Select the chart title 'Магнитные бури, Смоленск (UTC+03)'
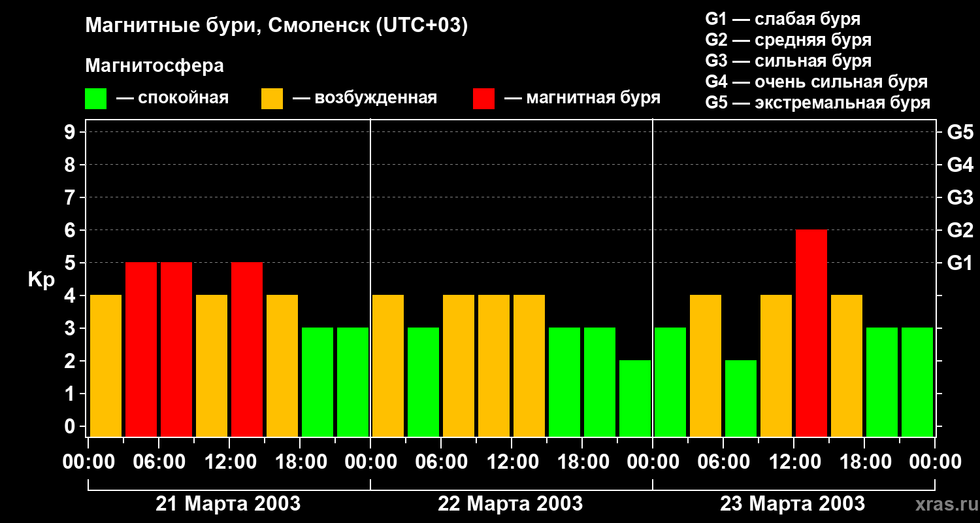 pyautogui.click(x=277, y=26)
